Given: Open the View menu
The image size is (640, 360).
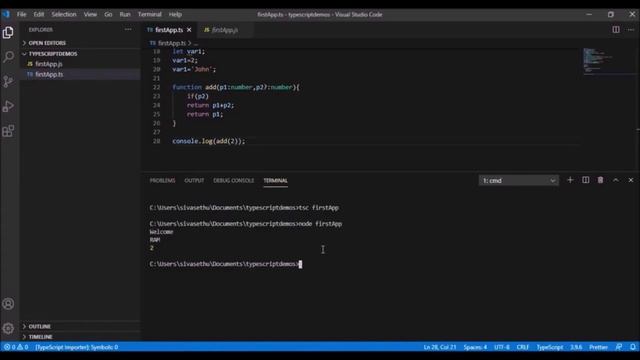Looking at the screenshot, I should (x=90, y=14).
